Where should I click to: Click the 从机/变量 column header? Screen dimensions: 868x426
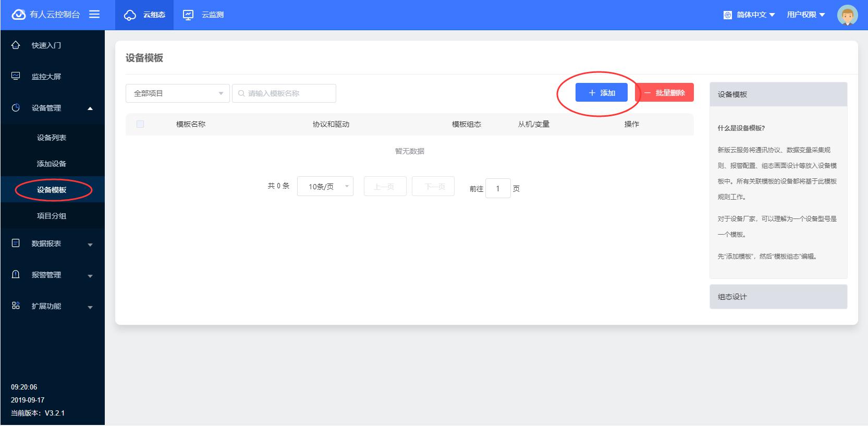[x=534, y=124]
